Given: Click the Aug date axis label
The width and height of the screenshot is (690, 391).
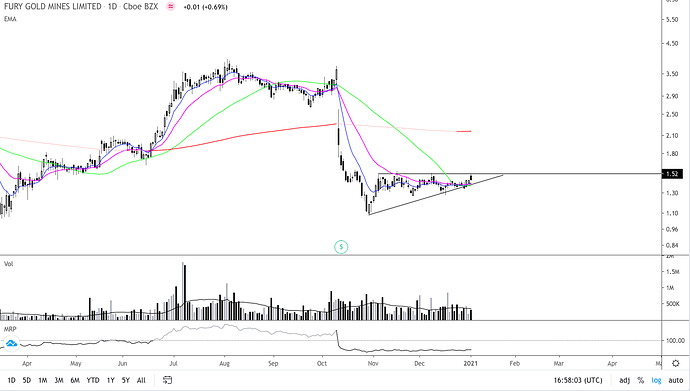Looking at the screenshot, I should pos(224,363).
